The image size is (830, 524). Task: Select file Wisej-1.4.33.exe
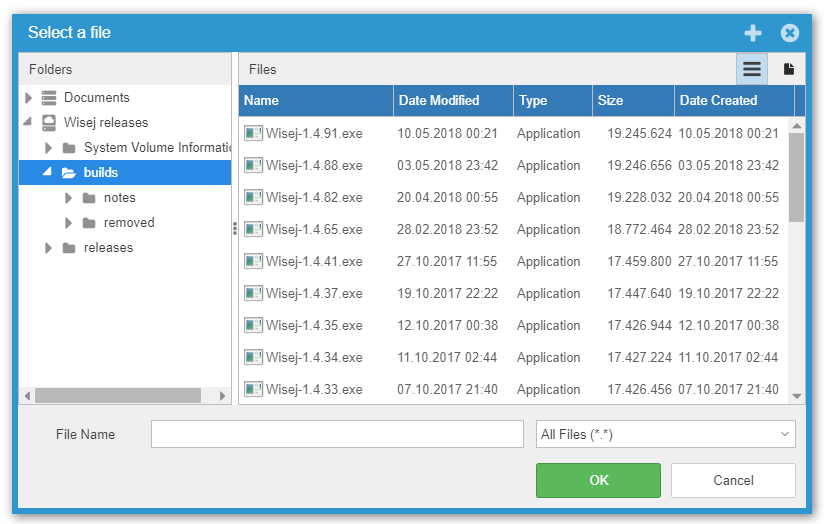pyautogui.click(x=314, y=389)
